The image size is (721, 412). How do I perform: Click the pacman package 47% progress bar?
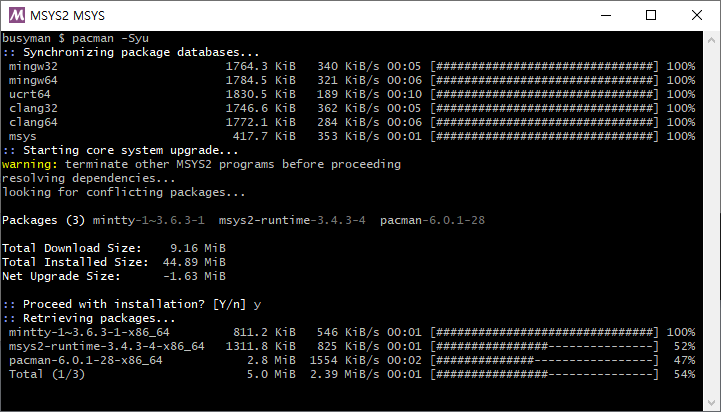pyautogui.click(x=544, y=360)
